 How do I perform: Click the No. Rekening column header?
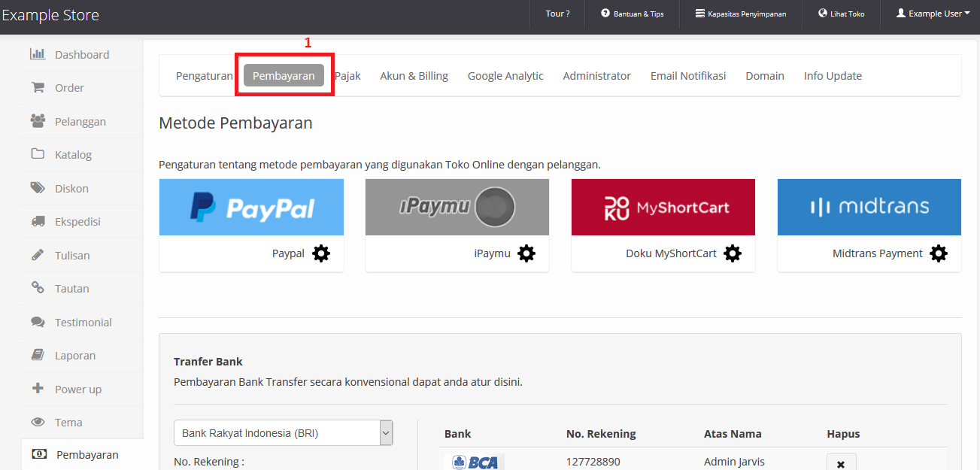601,434
